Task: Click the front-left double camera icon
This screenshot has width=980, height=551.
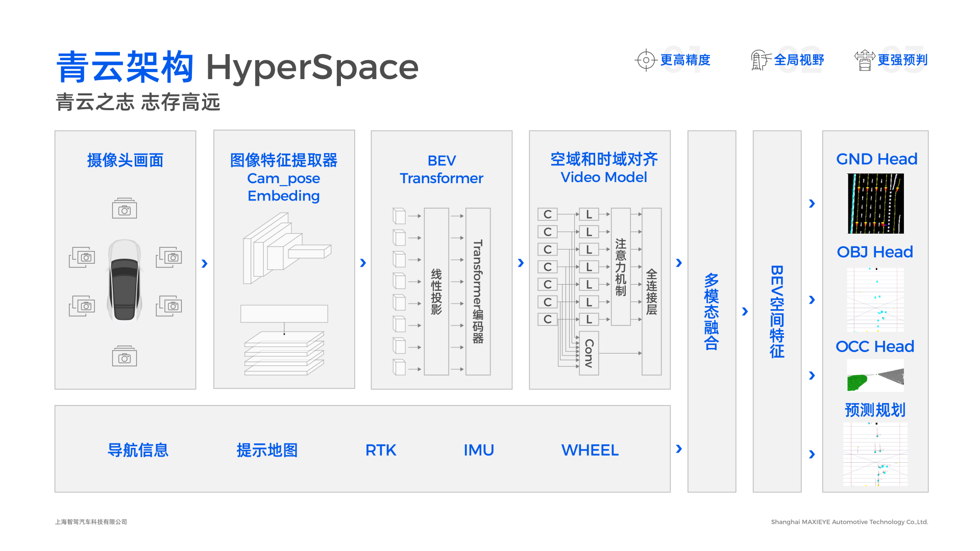Action: click(82, 257)
